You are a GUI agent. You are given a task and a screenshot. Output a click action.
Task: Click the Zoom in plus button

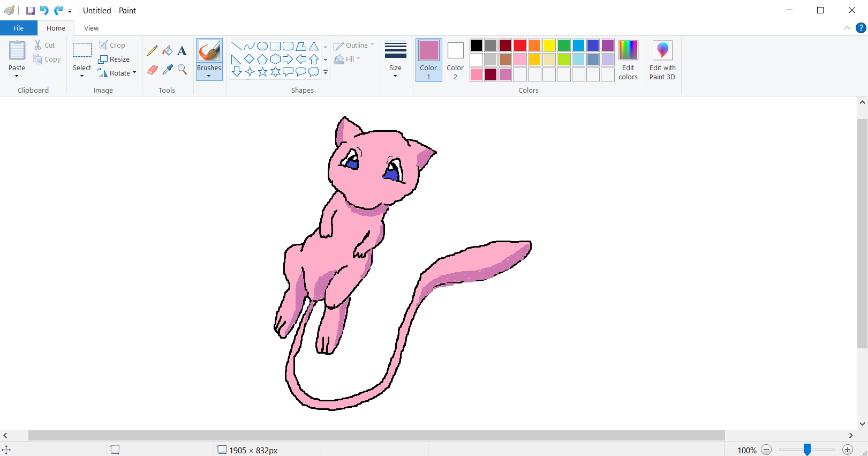coord(847,450)
